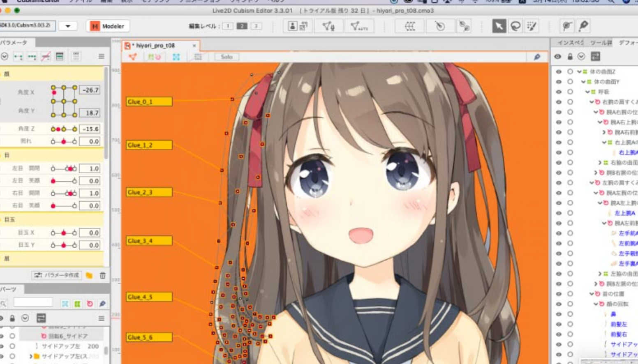Viewport: 638px width, 364px height.
Task: Expand the 左脇の曲面 tree node
Action: click(x=600, y=274)
